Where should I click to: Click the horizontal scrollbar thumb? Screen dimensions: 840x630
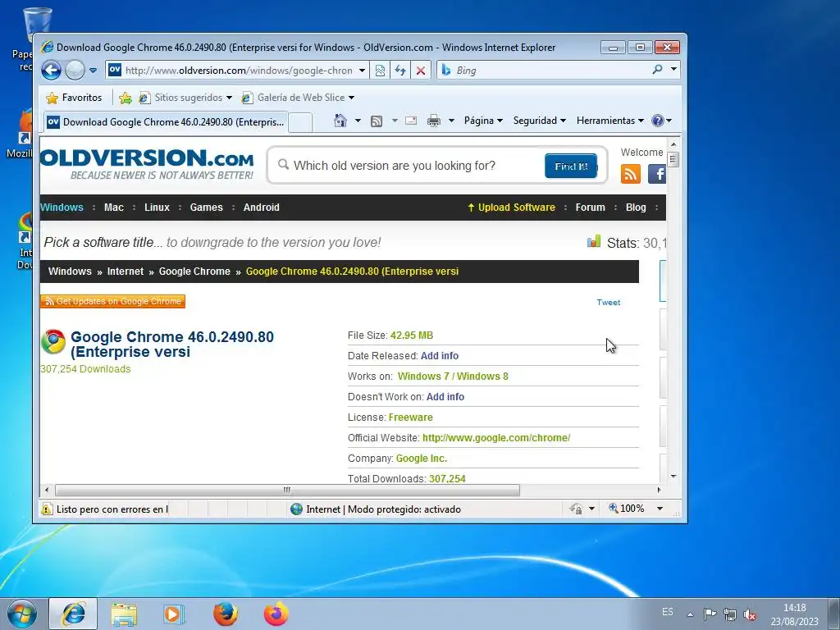point(287,491)
